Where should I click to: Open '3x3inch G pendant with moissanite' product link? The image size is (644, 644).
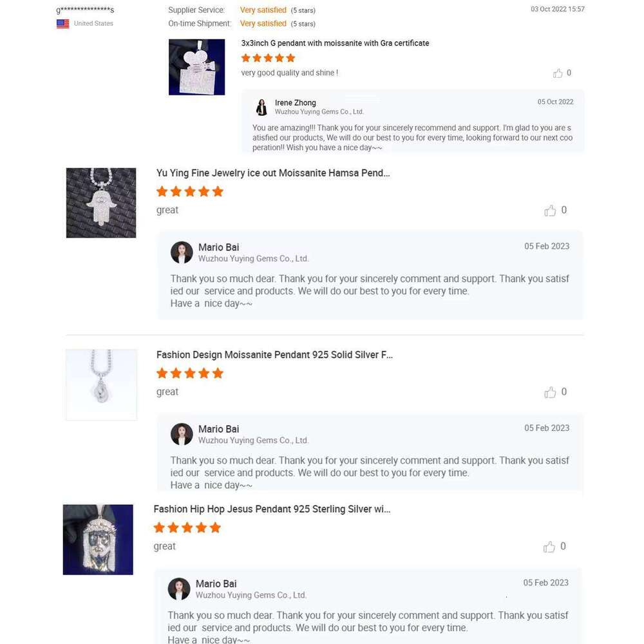point(335,43)
